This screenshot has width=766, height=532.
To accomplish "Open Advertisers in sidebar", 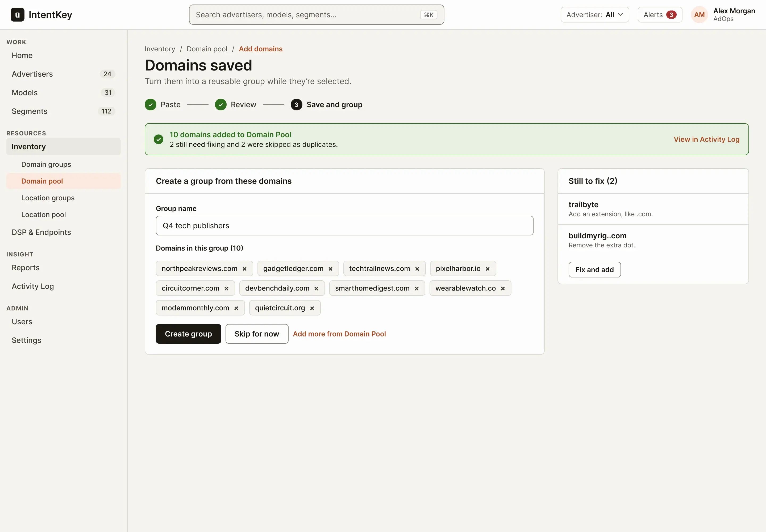I will click(64, 74).
